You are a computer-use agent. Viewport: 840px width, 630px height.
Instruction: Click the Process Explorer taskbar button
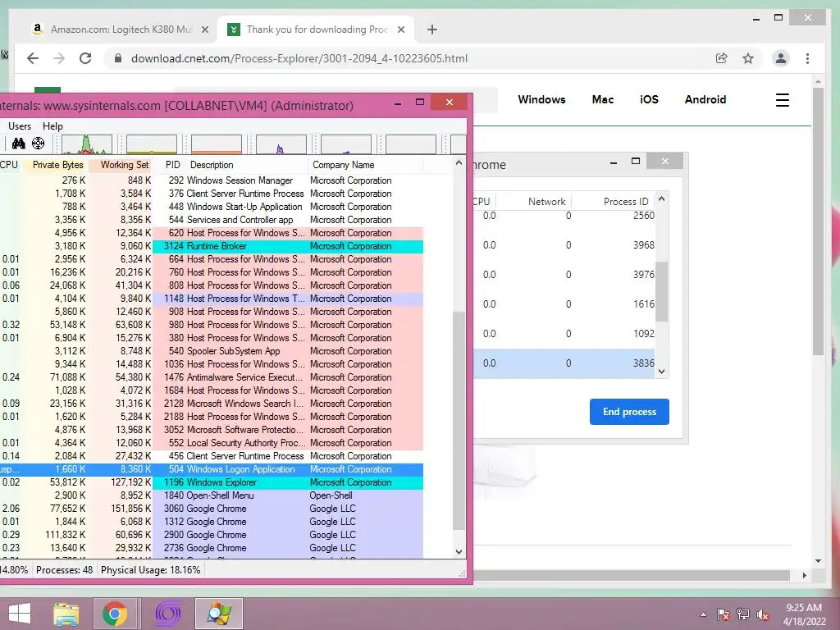point(219,614)
